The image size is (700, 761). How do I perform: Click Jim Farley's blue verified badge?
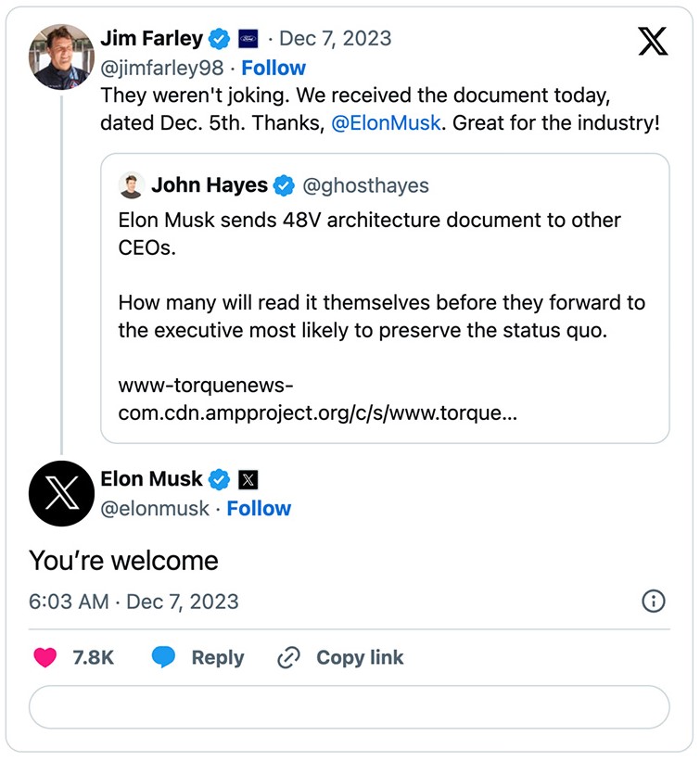(x=219, y=39)
